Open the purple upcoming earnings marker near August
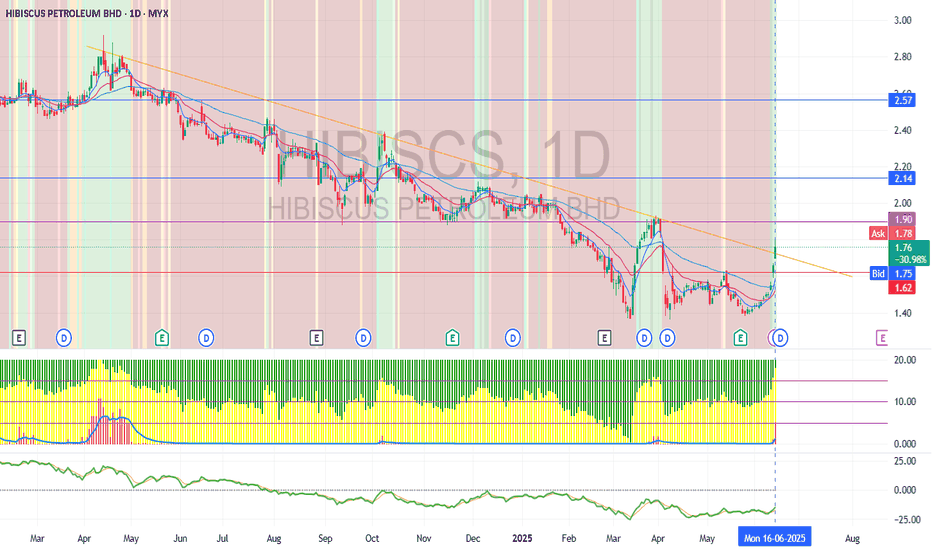 882,338
